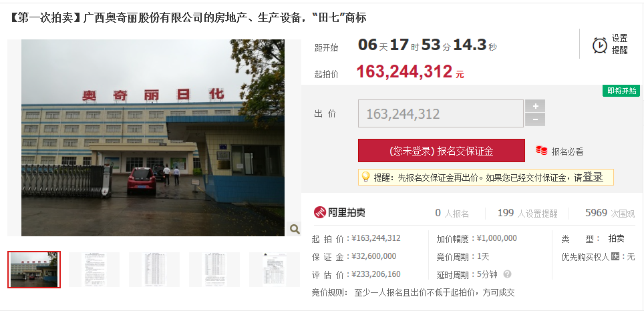The height and width of the screenshot is (311, 644).
Task: Increase bid with the plus button
Action: pos(535,106)
